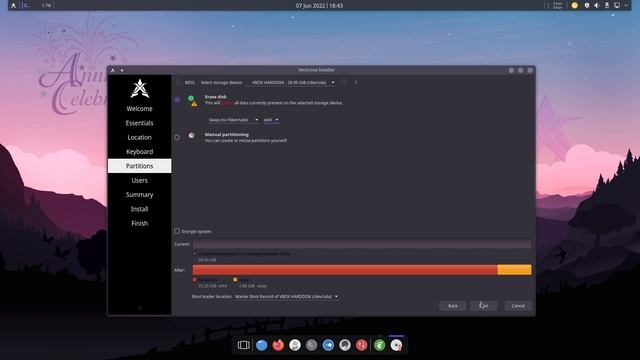This screenshot has width=640, height=360.
Task: Open the application launcher in top panel
Action: (x=13, y=6)
